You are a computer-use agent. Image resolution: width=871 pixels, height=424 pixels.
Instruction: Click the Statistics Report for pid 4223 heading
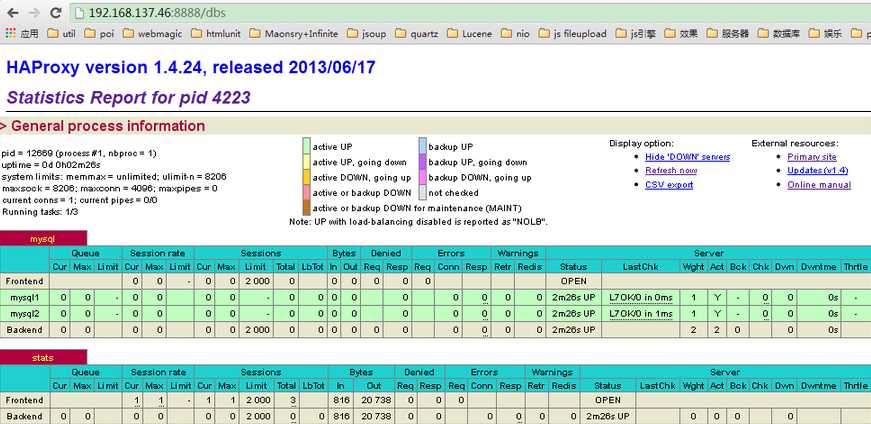pyautogui.click(x=128, y=98)
